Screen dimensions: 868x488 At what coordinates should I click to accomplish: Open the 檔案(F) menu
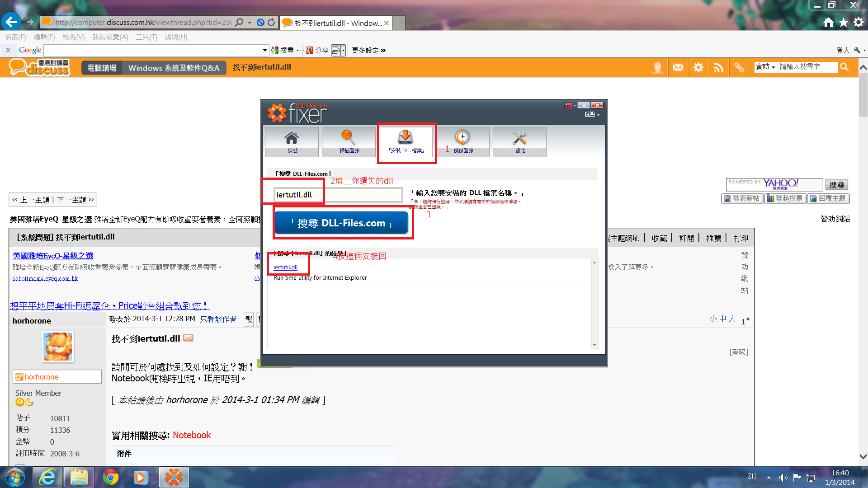(x=15, y=37)
